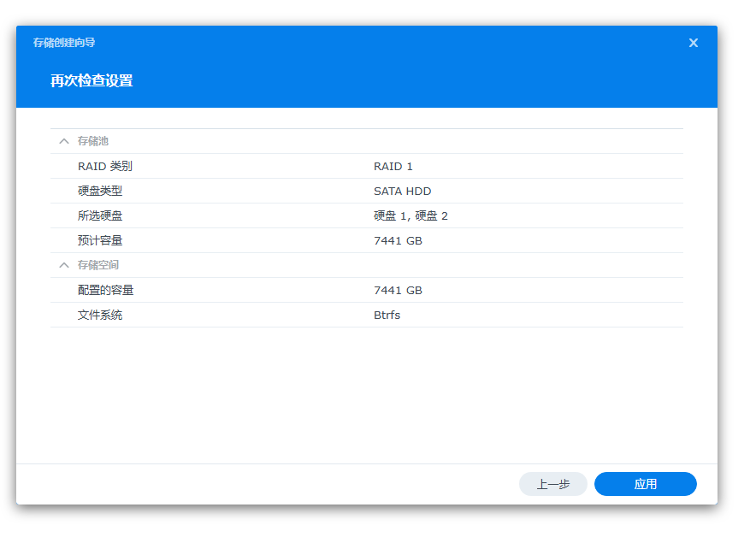Screen dimensions: 756x537
Task: Click the 存储池 section header text
Action: [93, 141]
